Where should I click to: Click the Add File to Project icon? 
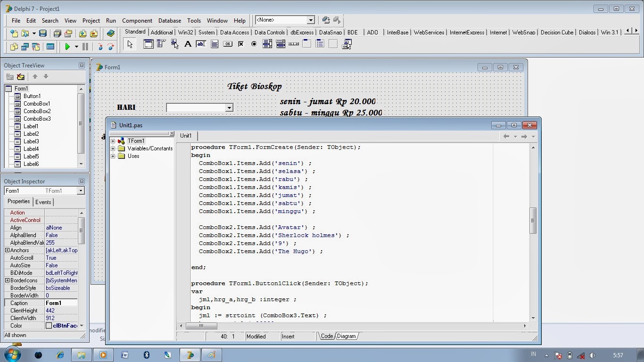tap(83, 33)
